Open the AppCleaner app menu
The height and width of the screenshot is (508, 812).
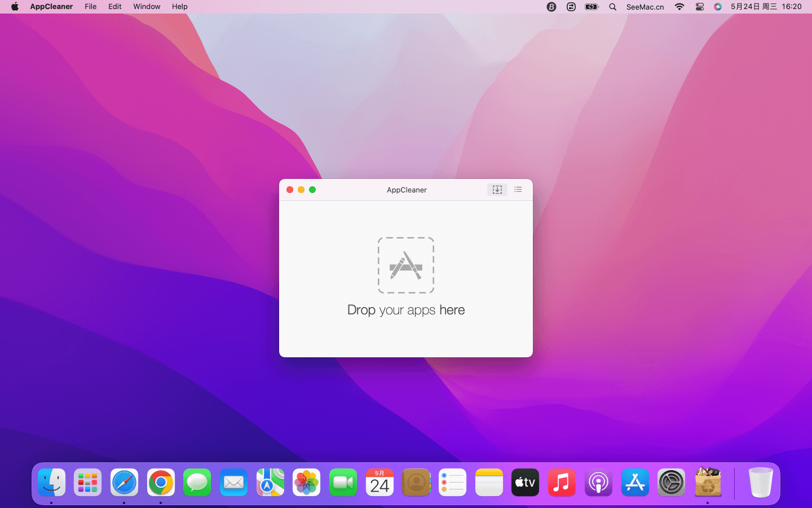51,7
